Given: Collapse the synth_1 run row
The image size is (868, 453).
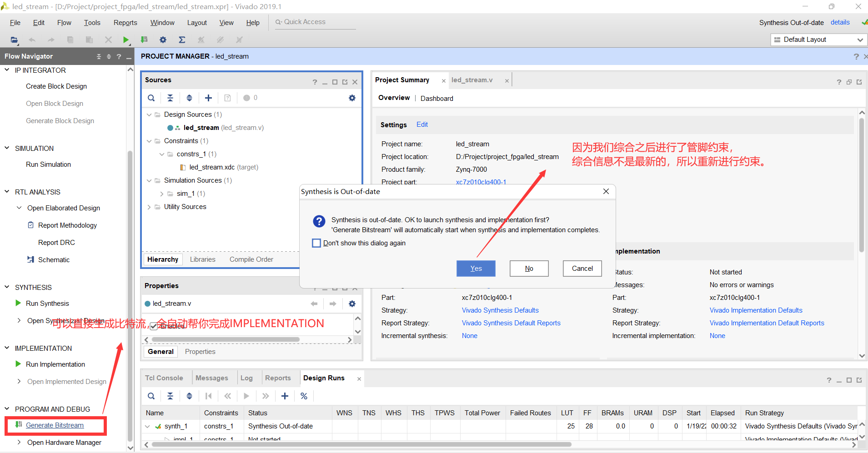Looking at the screenshot, I should [x=147, y=426].
